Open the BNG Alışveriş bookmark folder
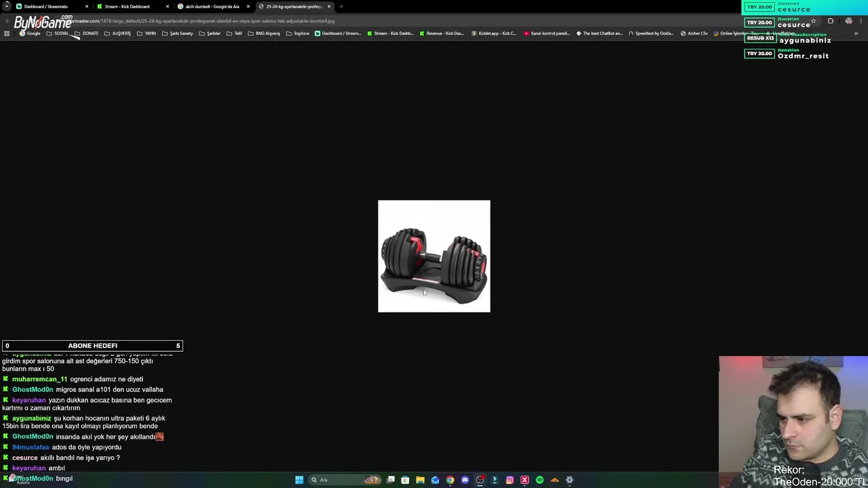Screen dimensions: 868x488 coord(264,33)
